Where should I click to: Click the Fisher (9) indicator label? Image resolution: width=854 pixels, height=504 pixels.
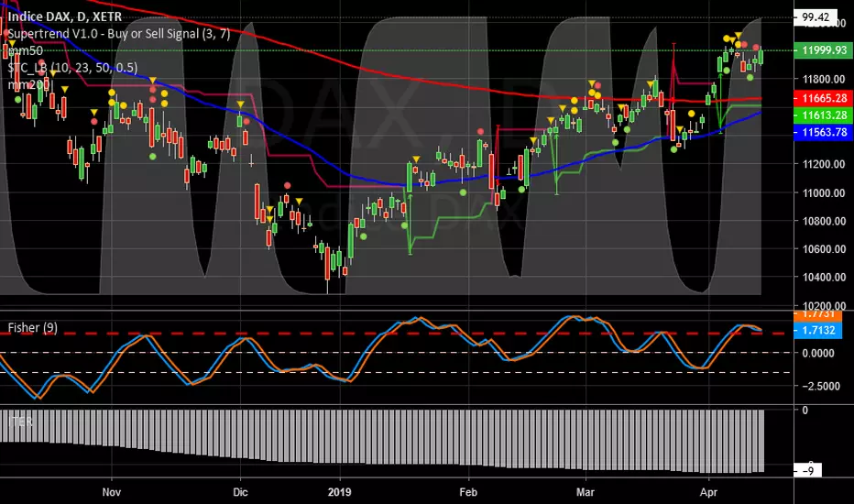click(x=33, y=327)
